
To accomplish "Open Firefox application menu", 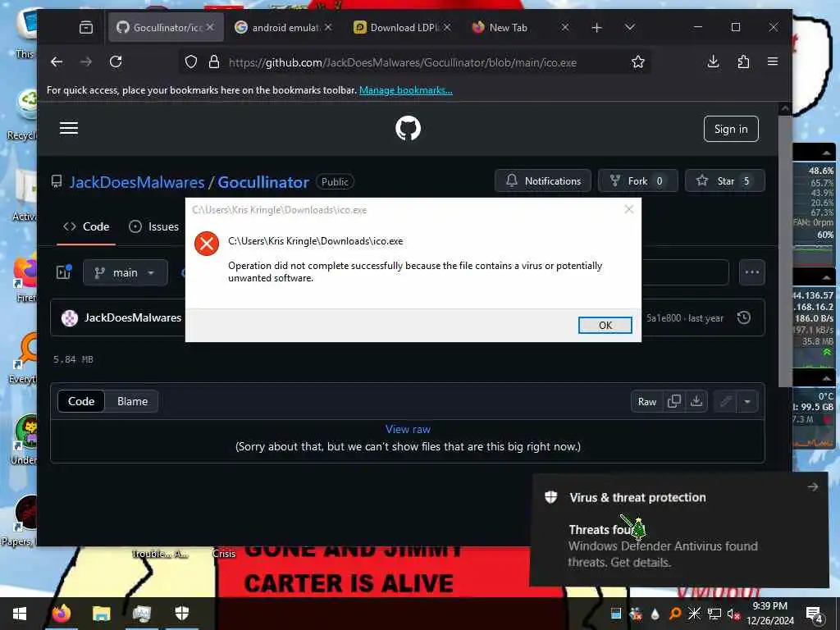I will [773, 62].
